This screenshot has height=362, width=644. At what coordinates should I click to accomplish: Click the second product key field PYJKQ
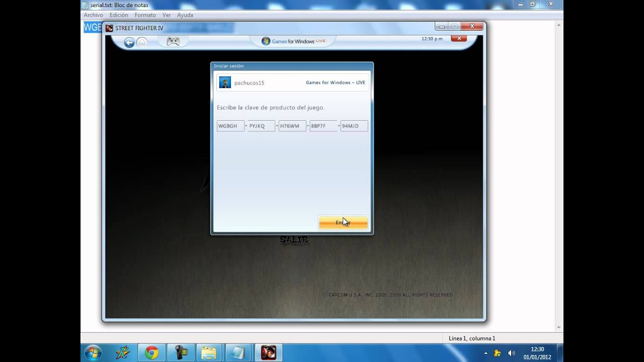[x=261, y=126]
